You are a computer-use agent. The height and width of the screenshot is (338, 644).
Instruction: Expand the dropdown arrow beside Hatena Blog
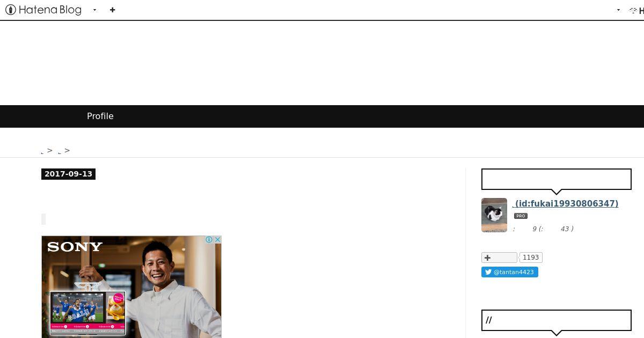pos(94,10)
